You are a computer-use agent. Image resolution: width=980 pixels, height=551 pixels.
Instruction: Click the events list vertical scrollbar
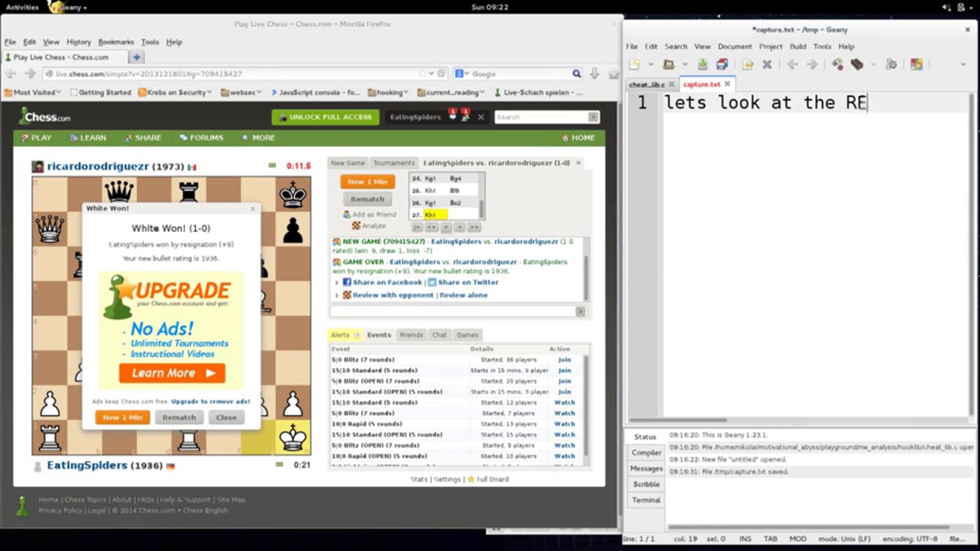coord(586,406)
